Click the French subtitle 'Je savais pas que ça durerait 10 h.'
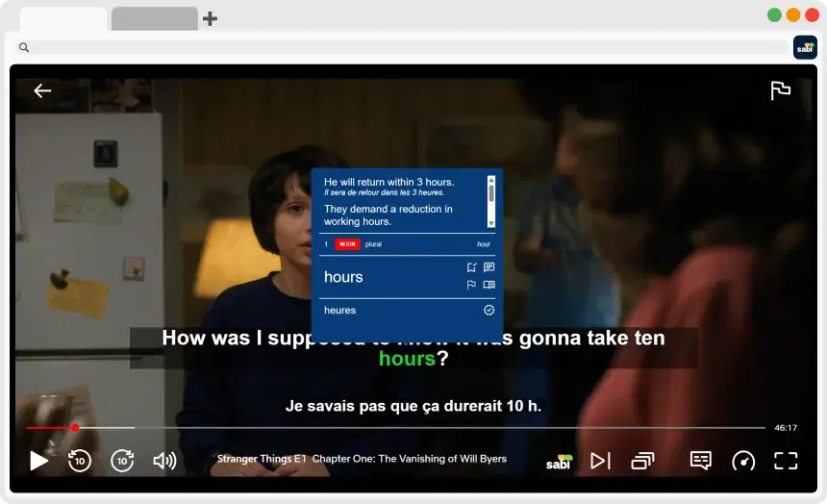Viewport: 827px width, 504px height. point(413,406)
